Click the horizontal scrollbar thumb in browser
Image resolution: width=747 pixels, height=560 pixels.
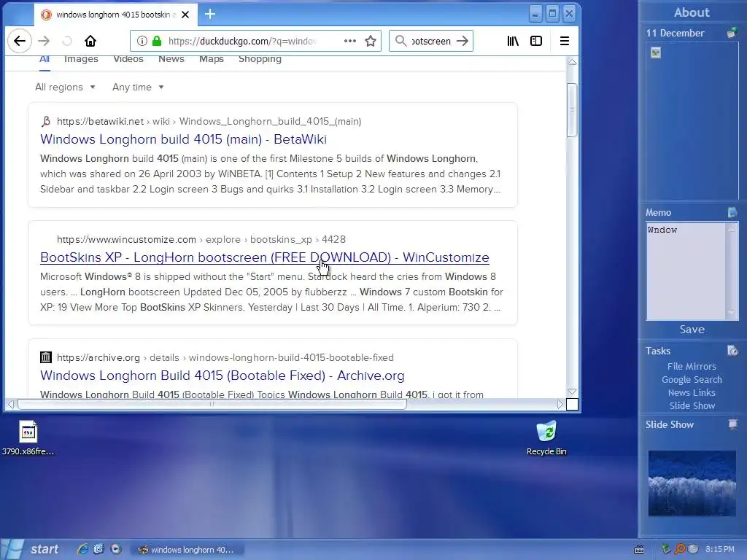click(x=212, y=404)
